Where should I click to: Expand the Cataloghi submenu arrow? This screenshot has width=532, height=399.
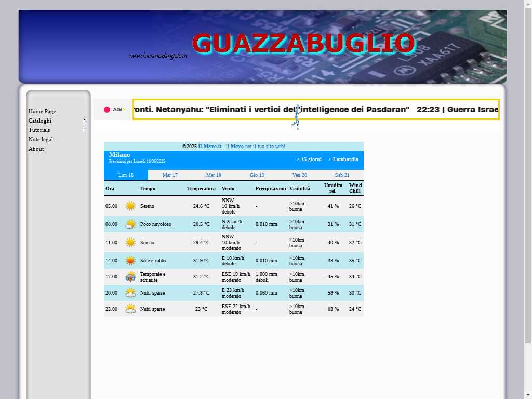(x=85, y=121)
